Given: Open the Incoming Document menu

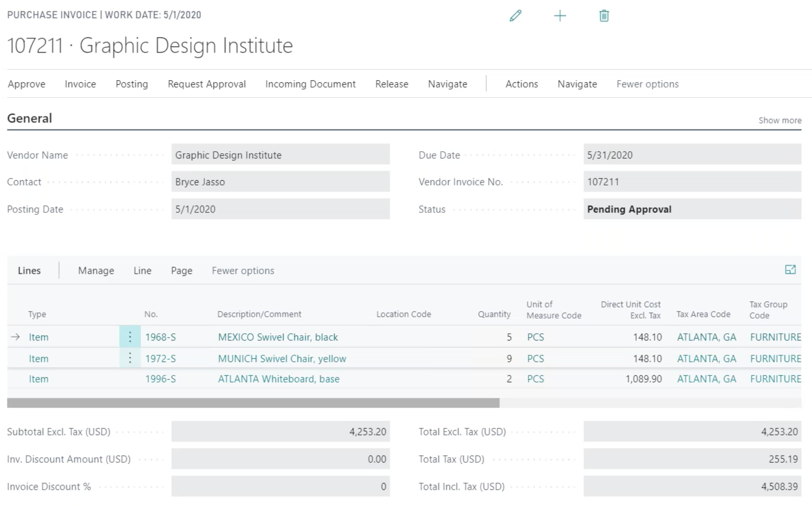Looking at the screenshot, I should point(310,84).
